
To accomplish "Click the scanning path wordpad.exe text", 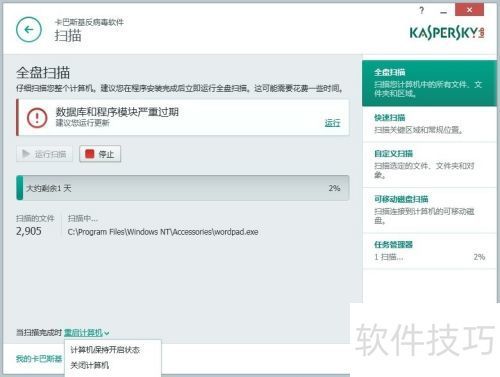I will click(x=163, y=232).
